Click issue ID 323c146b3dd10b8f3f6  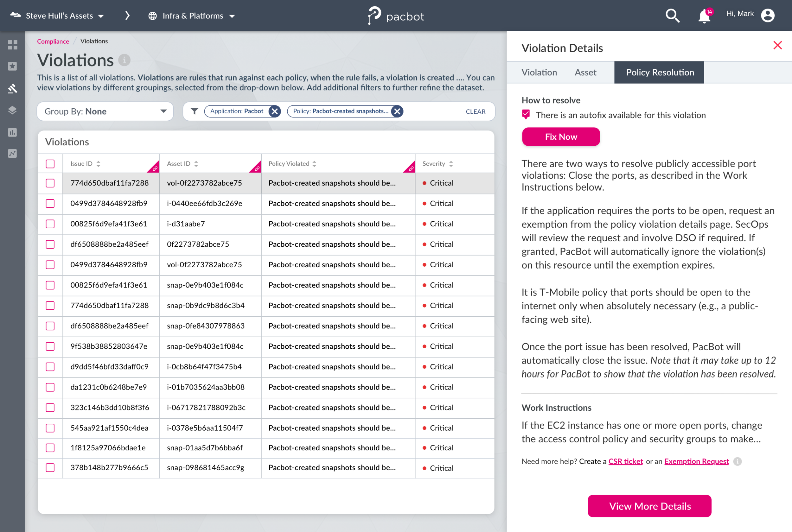click(110, 408)
